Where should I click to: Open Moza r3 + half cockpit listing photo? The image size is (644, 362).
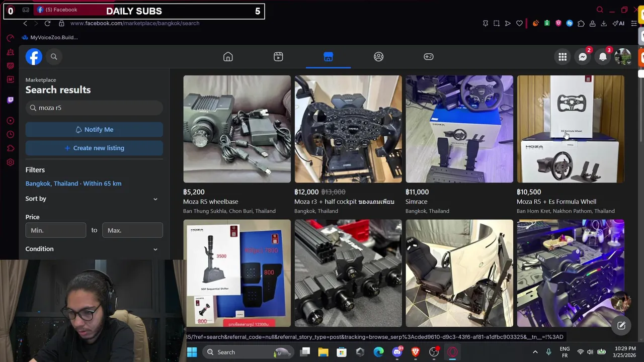click(x=348, y=129)
